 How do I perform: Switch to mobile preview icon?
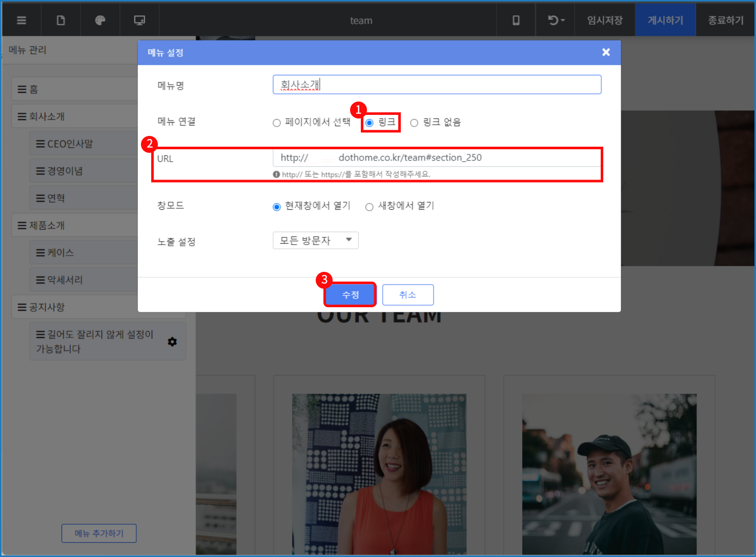[x=516, y=21]
